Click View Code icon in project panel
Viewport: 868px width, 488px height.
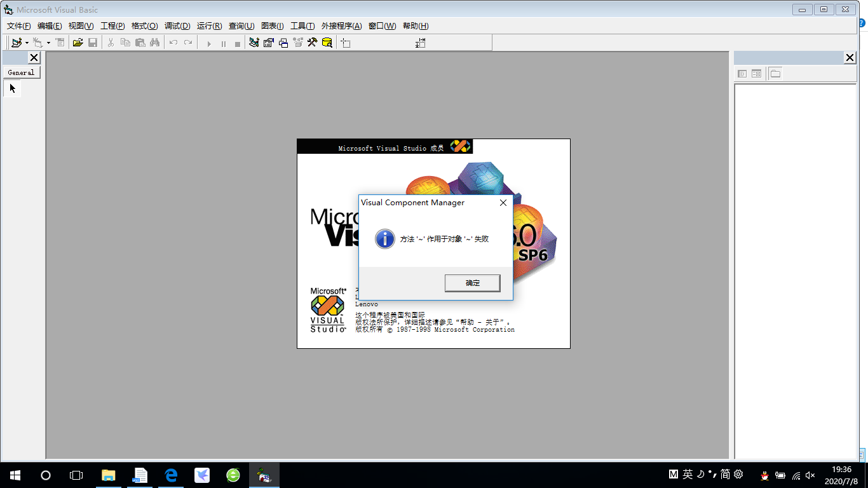click(x=742, y=74)
